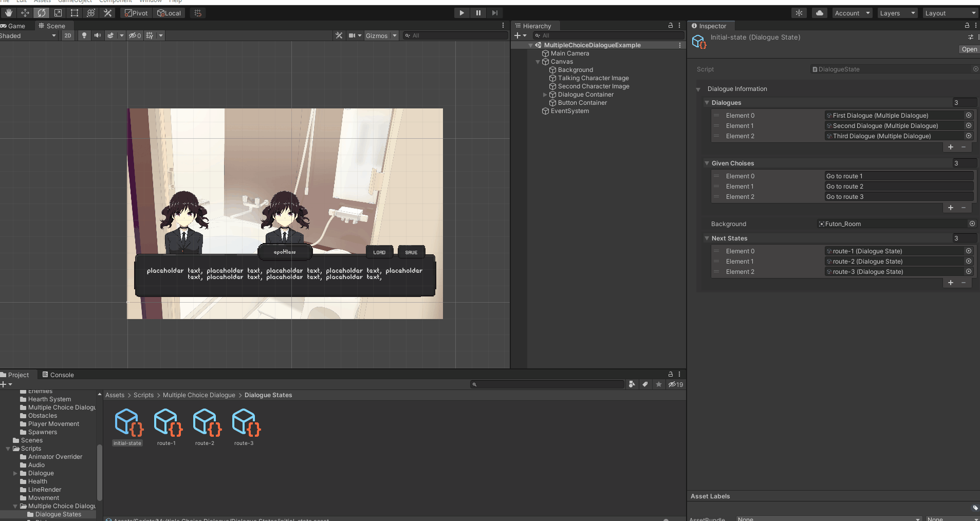The height and width of the screenshot is (521, 980).
Task: Toggle 2D scene view mode
Action: pyautogui.click(x=68, y=35)
